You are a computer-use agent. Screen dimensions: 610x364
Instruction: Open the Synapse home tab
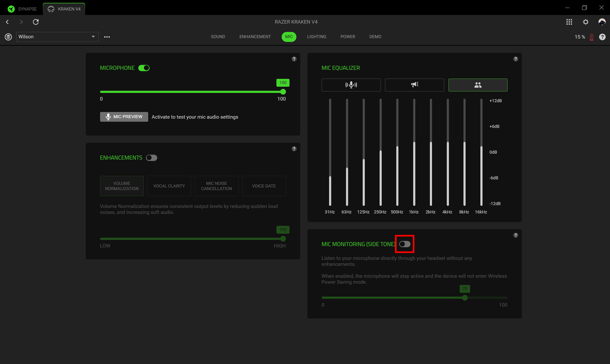(x=22, y=9)
